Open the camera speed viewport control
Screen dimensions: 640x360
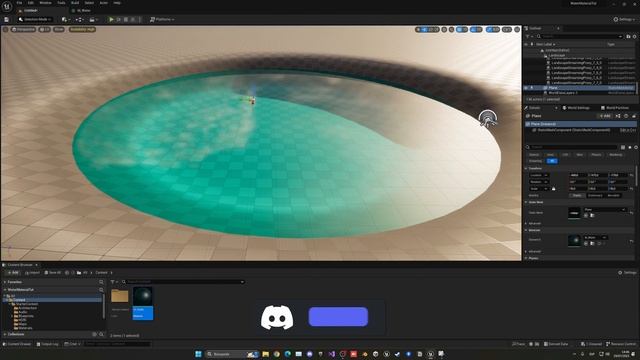[507, 29]
